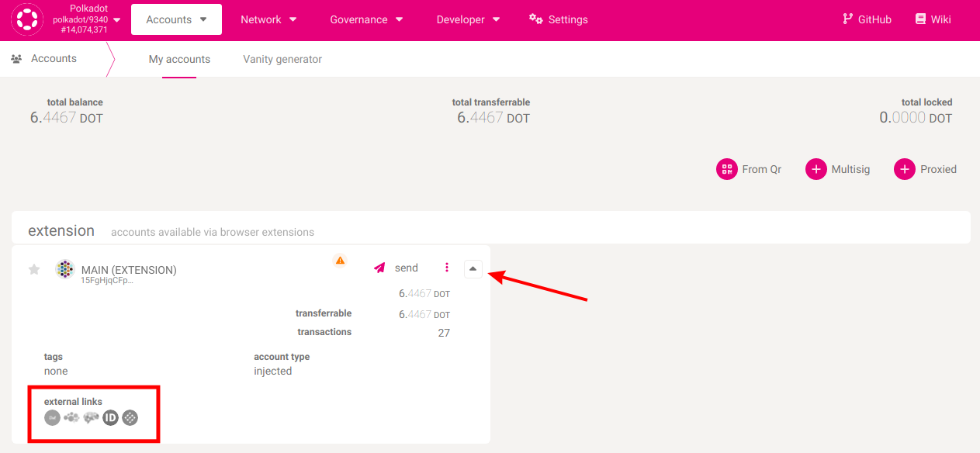Send funds from MAIN (EXTENSION)

(x=396, y=268)
